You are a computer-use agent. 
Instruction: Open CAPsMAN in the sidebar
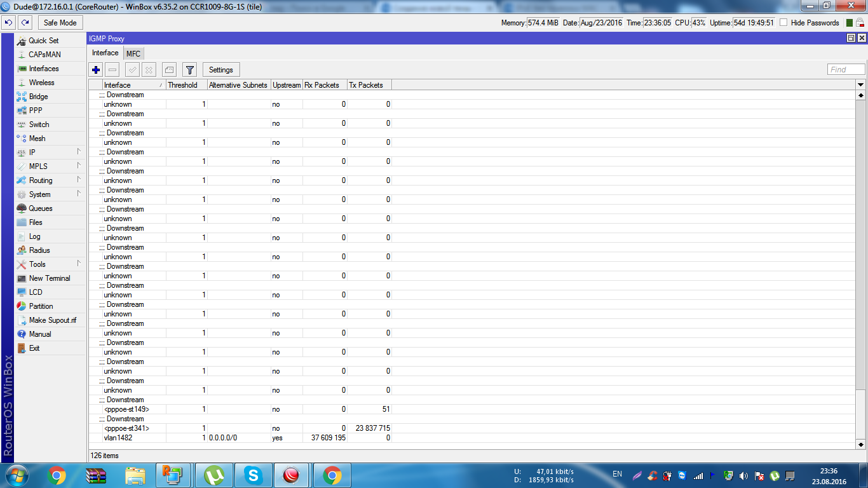[x=50, y=55]
